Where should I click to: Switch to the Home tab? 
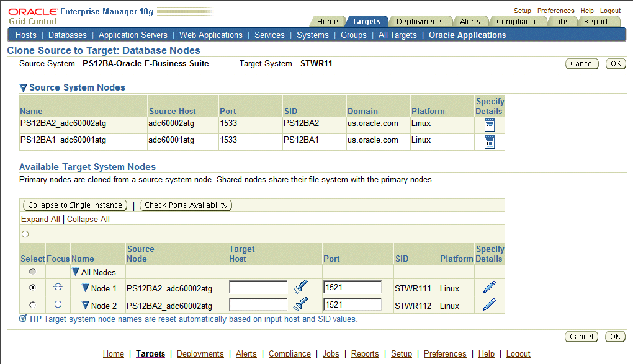[328, 21]
